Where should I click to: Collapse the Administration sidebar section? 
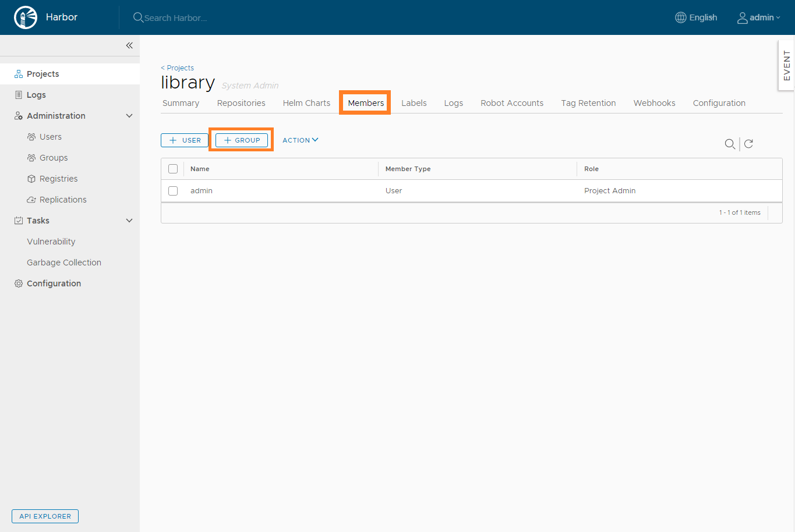point(129,116)
